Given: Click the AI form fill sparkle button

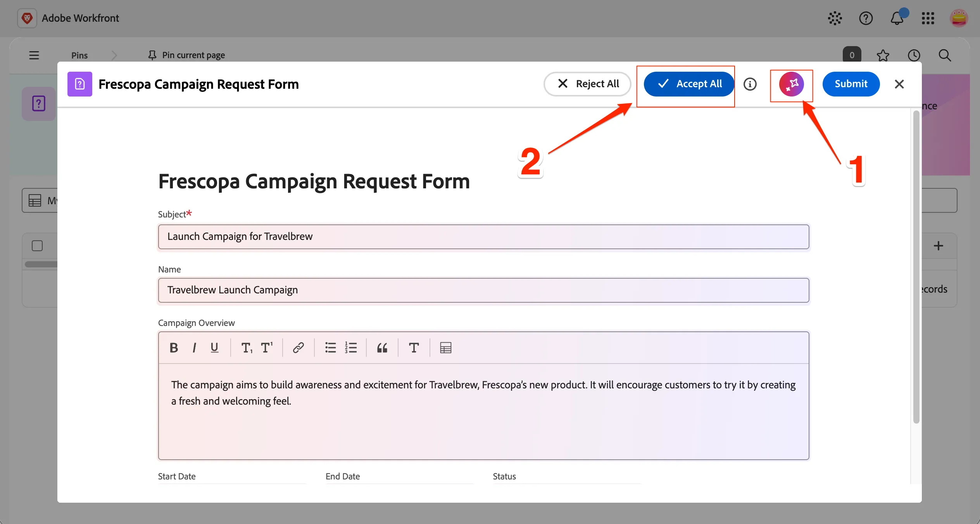Looking at the screenshot, I should [x=792, y=84].
